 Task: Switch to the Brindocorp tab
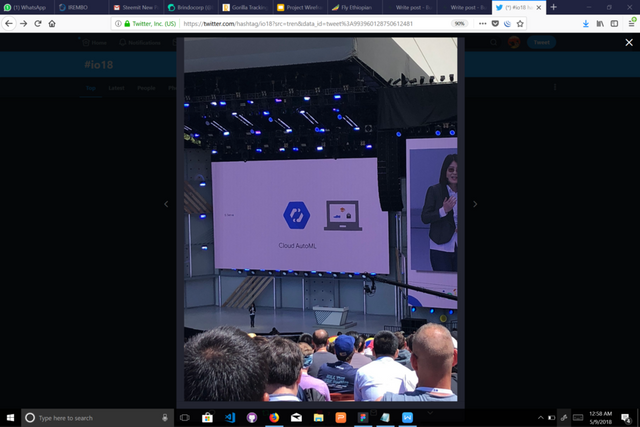[x=191, y=7]
